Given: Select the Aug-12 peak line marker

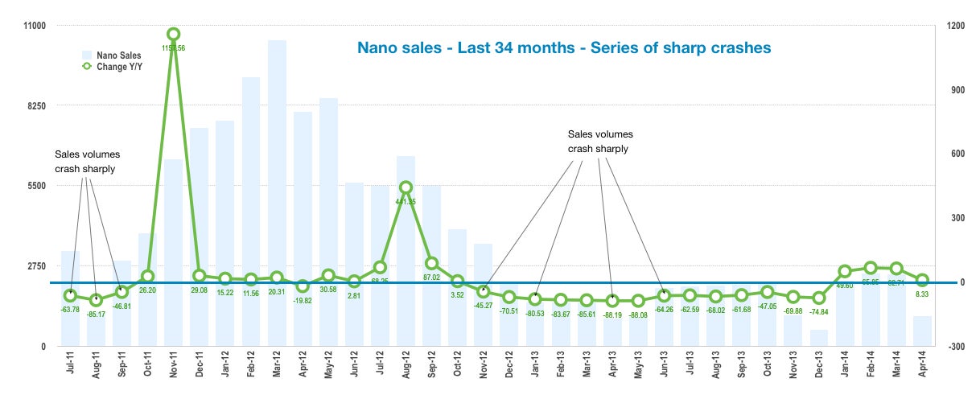Looking at the screenshot, I should (406, 187).
